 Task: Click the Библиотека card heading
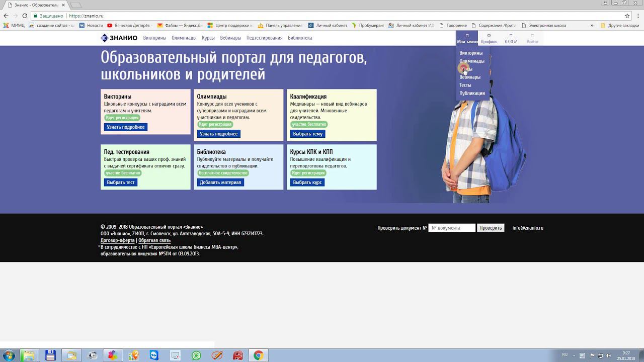pyautogui.click(x=211, y=152)
